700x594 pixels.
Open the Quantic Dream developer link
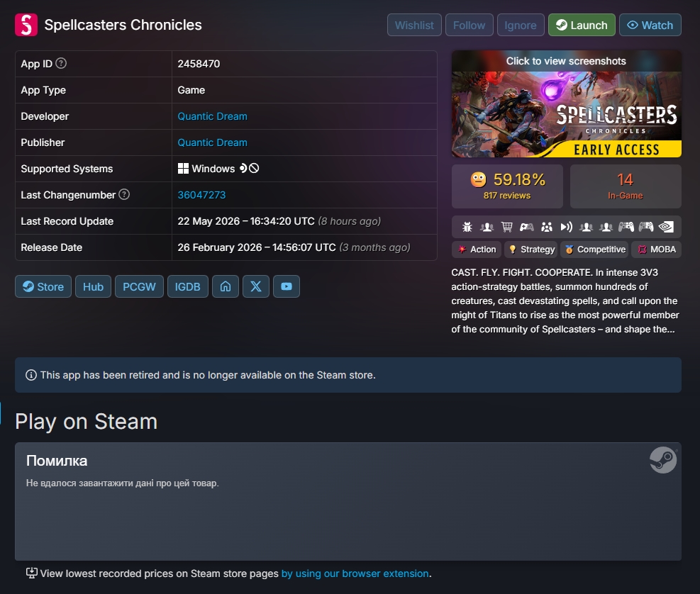tap(213, 116)
